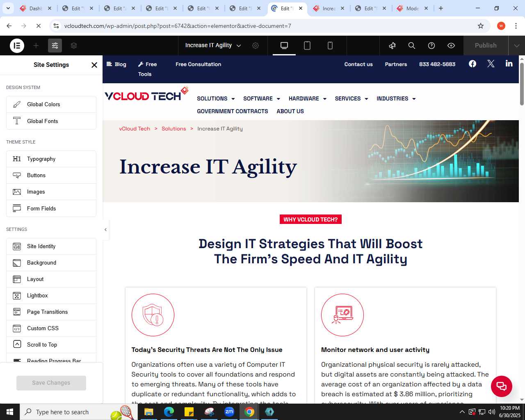Bookmark this page with star icon

point(481,26)
